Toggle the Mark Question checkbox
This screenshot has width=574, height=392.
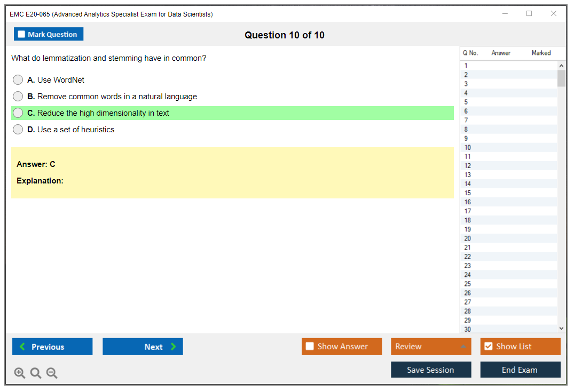tap(22, 35)
